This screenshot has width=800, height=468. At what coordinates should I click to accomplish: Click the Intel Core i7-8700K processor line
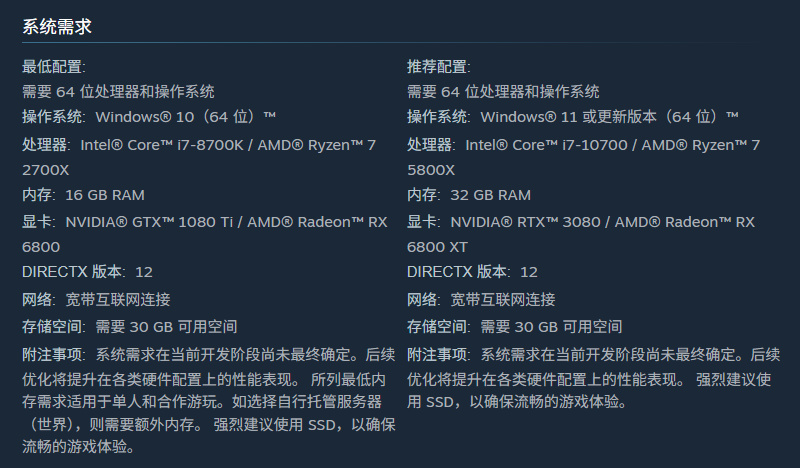[198, 145]
